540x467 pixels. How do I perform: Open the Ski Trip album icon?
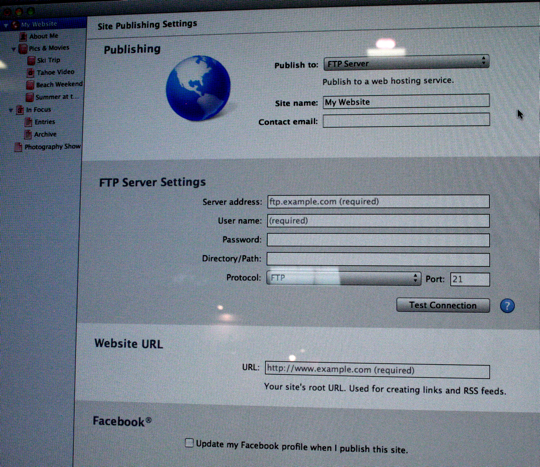pos(31,61)
